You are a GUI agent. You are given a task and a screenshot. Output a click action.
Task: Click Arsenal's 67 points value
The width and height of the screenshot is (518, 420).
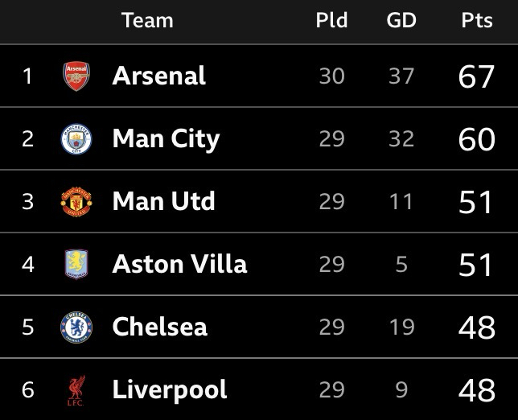[x=476, y=77]
